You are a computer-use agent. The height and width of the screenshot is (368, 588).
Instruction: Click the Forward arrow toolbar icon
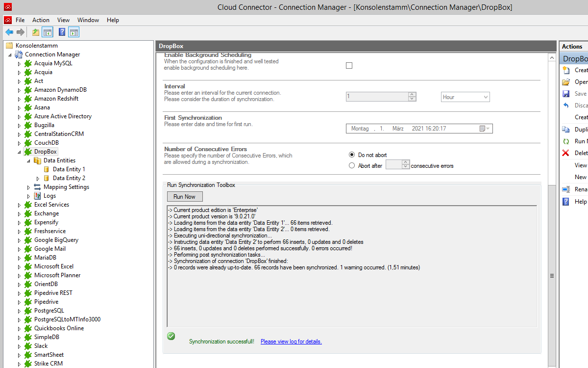coord(21,32)
